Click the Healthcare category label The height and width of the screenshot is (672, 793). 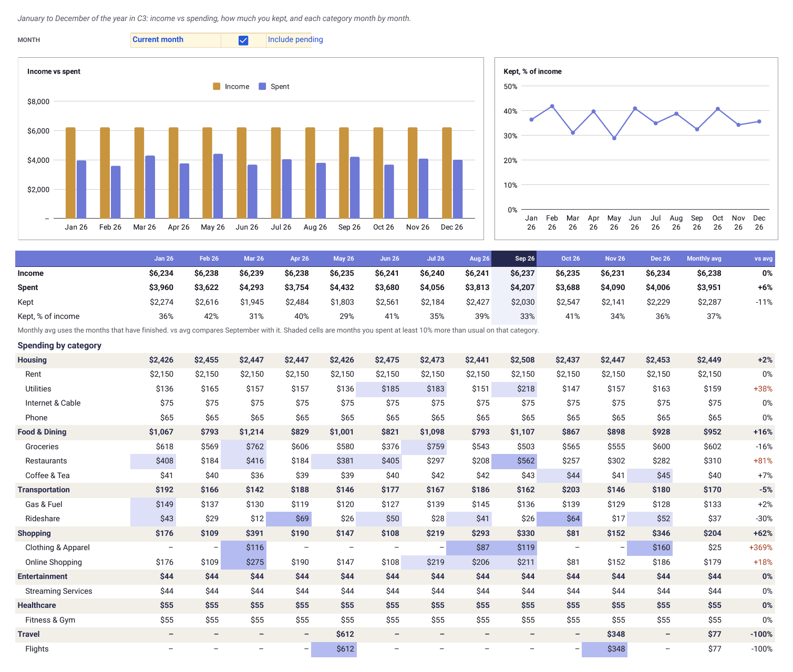(37, 605)
